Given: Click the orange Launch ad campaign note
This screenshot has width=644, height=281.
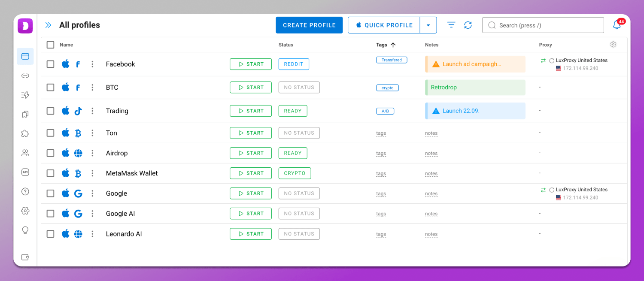Looking at the screenshot, I should (475, 64).
